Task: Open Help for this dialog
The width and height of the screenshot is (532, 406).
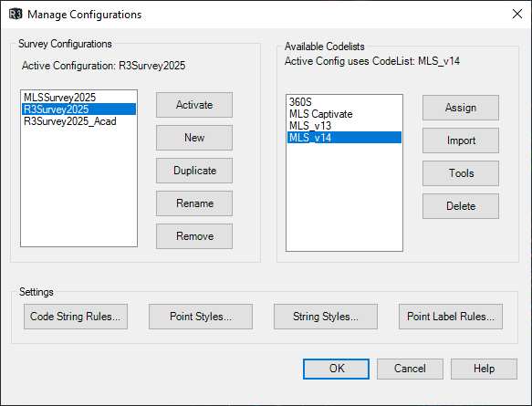Action: [x=484, y=369]
